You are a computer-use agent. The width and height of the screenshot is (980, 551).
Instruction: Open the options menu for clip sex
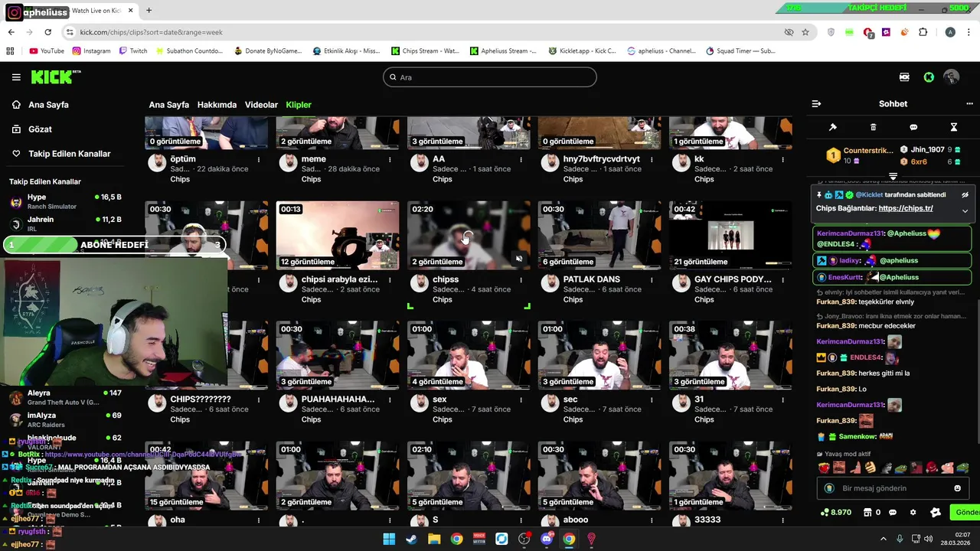tap(521, 399)
